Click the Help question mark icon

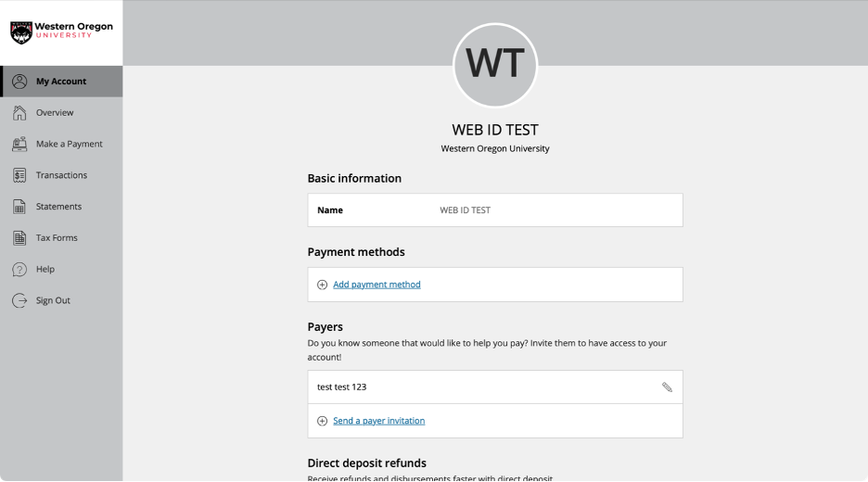click(19, 270)
